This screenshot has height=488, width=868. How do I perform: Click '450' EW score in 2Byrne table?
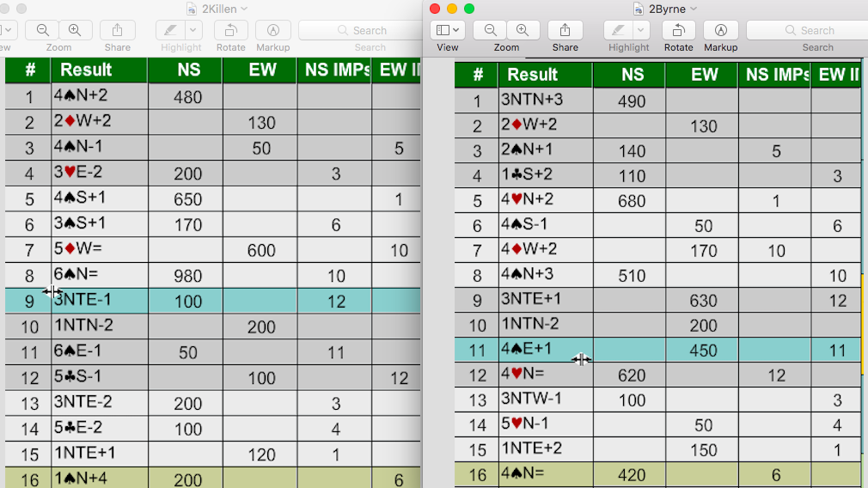click(x=703, y=351)
